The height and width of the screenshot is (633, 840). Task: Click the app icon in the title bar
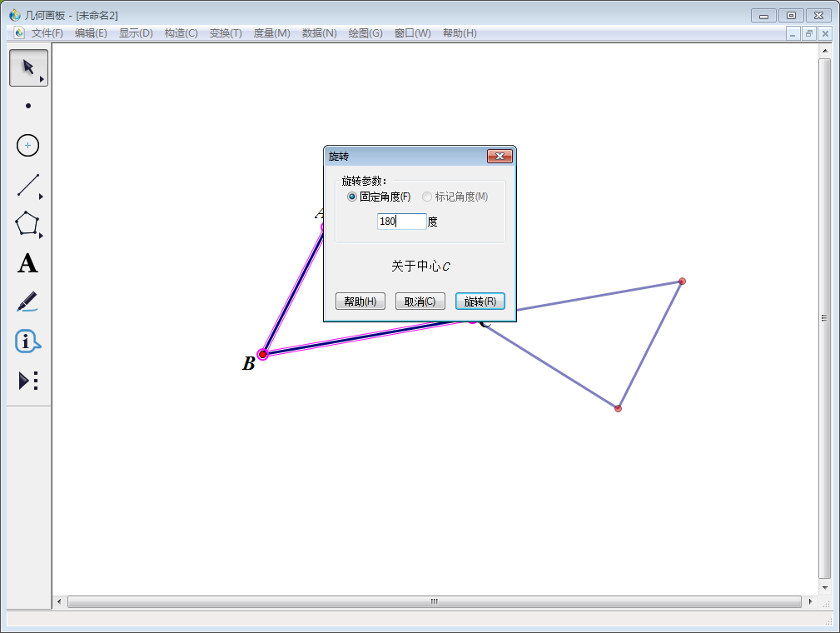pos(15,15)
